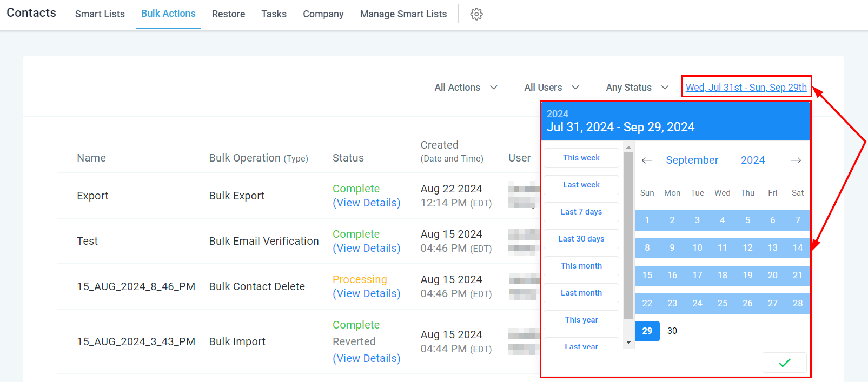868x382 pixels.
Task: Open the Restore tab
Action: 228,14
